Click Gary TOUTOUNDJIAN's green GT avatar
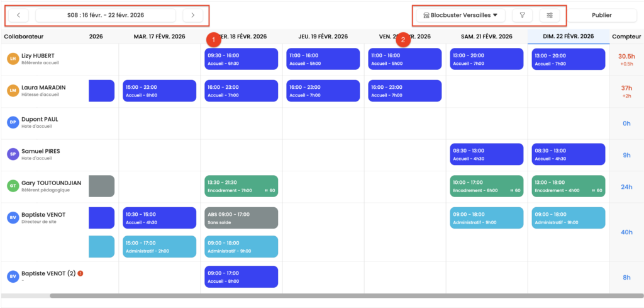 [13, 186]
